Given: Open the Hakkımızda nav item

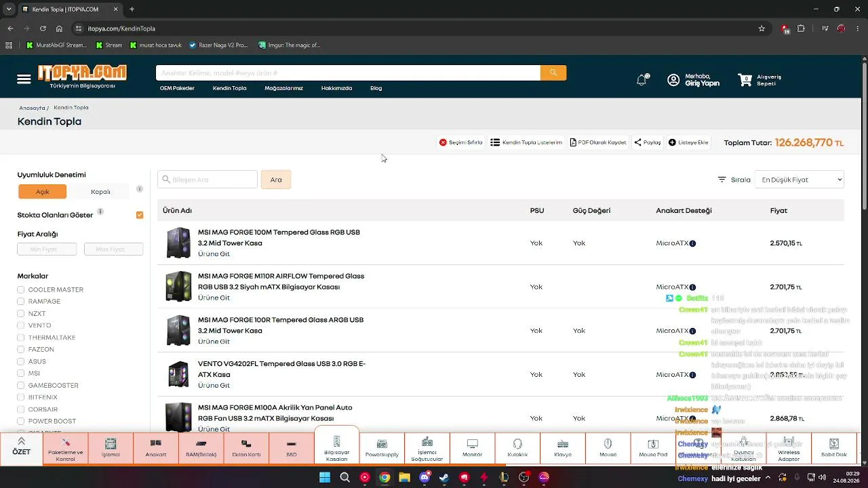Looking at the screenshot, I should (x=336, y=88).
